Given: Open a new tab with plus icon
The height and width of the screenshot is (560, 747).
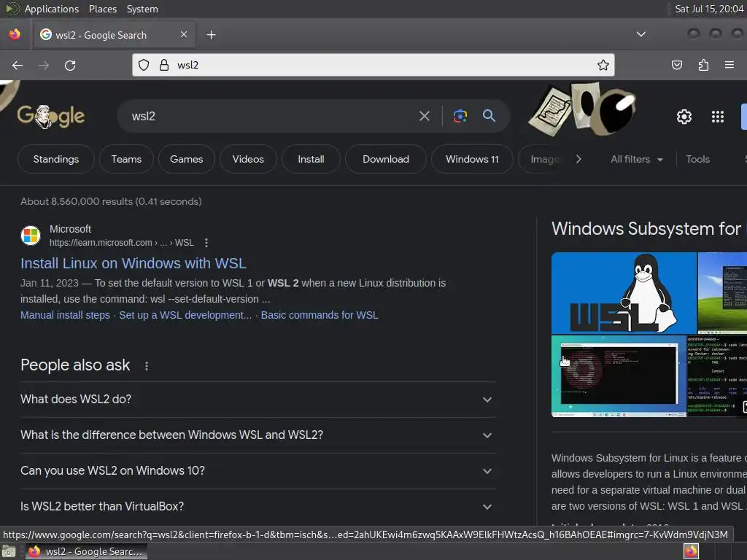Looking at the screenshot, I should (211, 35).
